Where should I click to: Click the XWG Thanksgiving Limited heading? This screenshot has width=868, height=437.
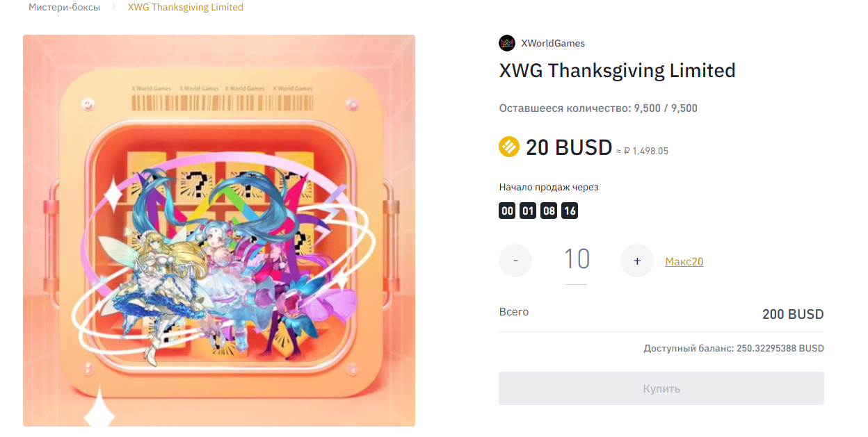coord(617,70)
